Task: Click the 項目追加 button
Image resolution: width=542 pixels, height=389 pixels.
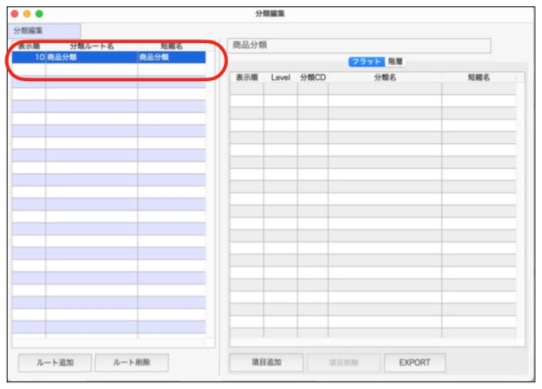Action: (267, 362)
